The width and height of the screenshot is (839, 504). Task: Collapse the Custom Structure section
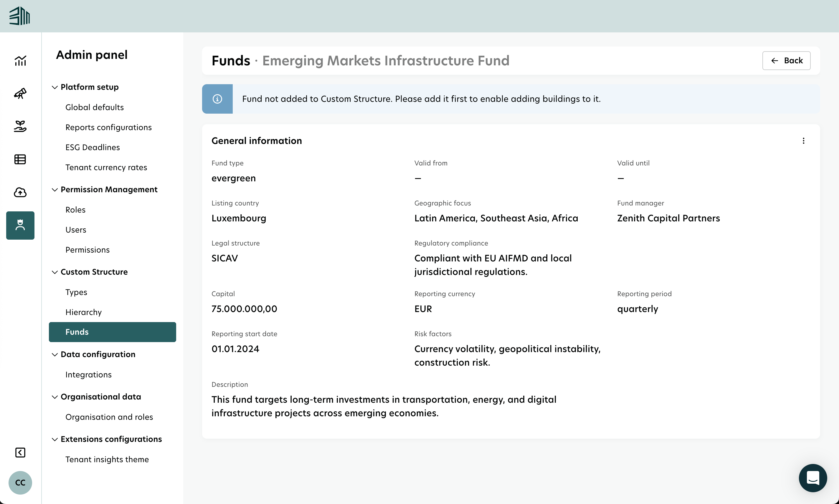pyautogui.click(x=55, y=272)
